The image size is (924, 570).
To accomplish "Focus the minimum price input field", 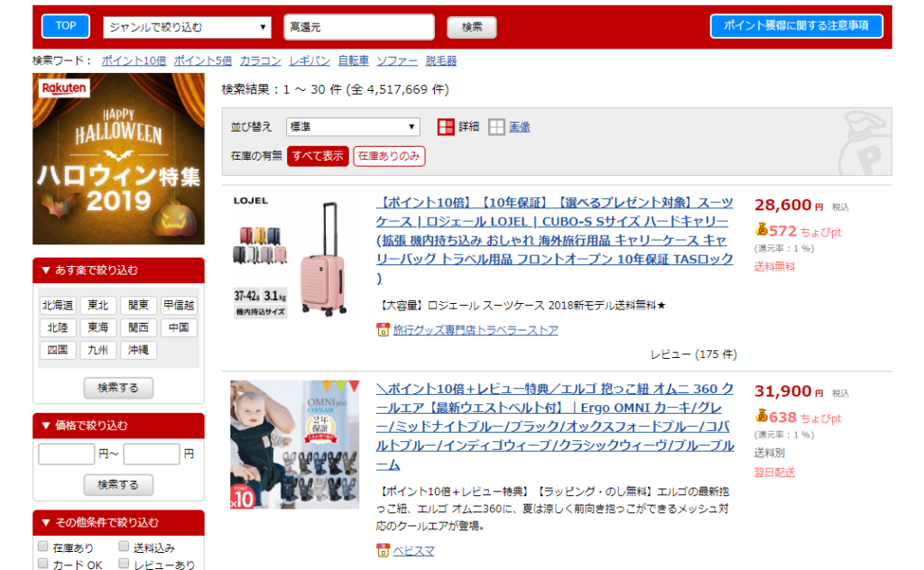I will tap(67, 454).
